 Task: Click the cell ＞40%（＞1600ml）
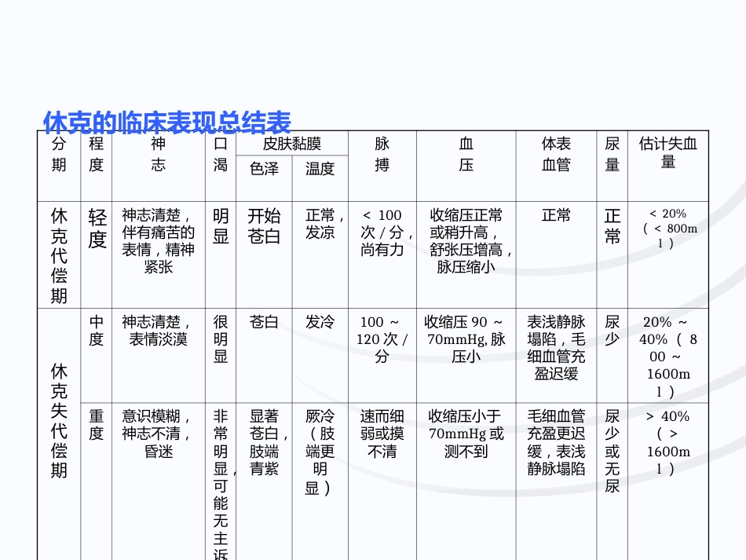668,481
